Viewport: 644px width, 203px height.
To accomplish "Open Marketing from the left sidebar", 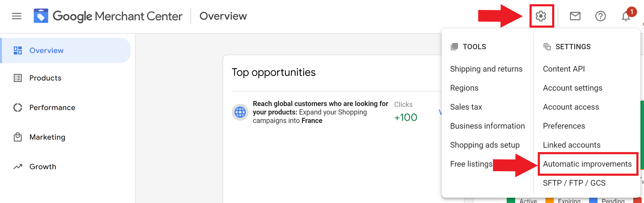I will tap(47, 137).
